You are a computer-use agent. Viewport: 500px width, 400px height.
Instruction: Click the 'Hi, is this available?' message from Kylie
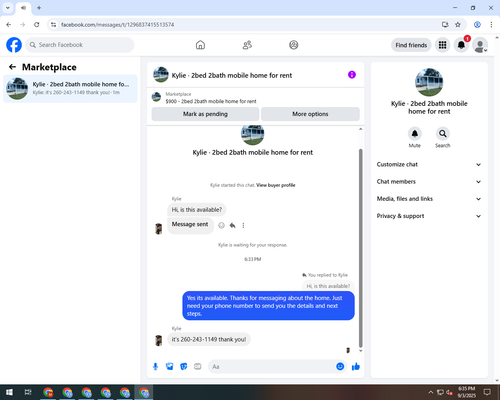click(197, 210)
